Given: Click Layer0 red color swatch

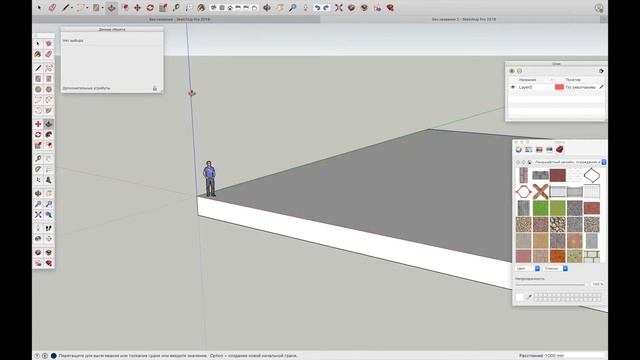Looking at the screenshot, I should (x=559, y=87).
